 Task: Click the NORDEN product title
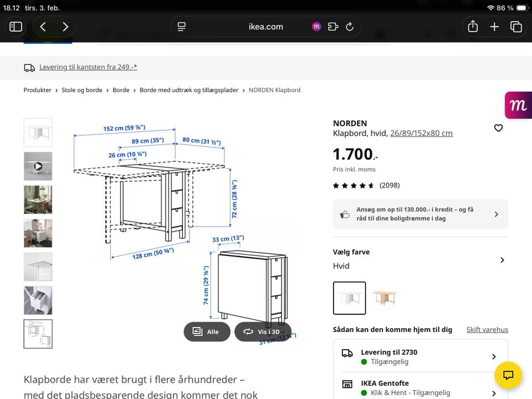(350, 123)
